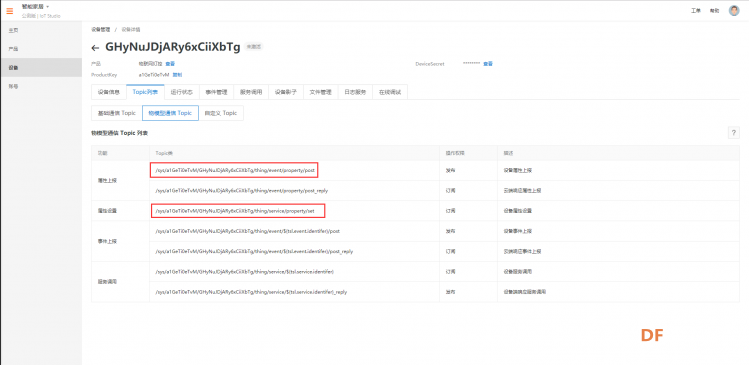Select the 自定义 Topic button
The image size is (749, 365).
[221, 113]
